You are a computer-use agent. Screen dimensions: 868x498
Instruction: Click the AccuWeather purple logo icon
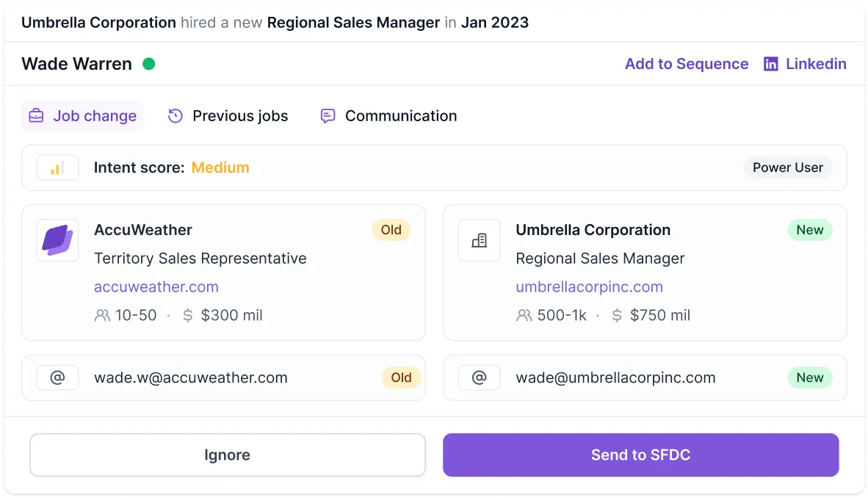tap(57, 240)
